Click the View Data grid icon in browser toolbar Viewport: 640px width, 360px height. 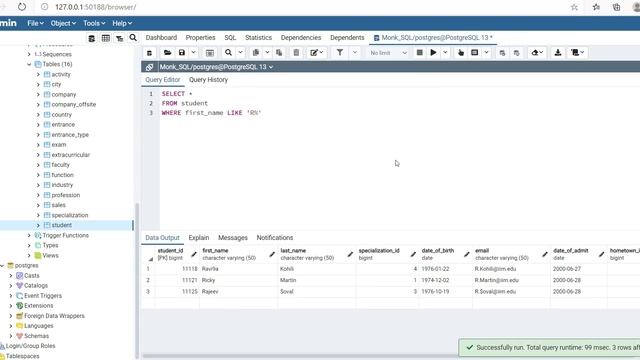pyautogui.click(x=106, y=38)
